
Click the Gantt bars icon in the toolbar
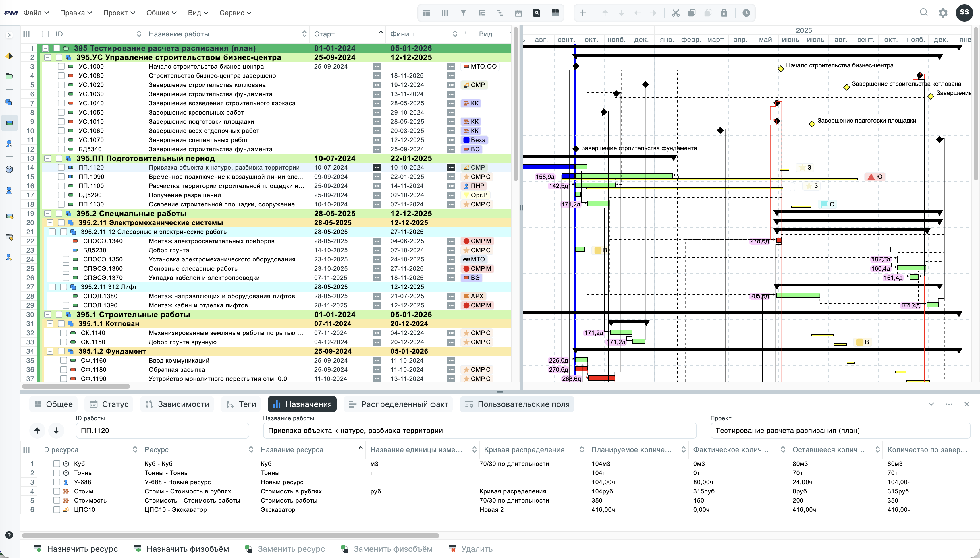500,13
